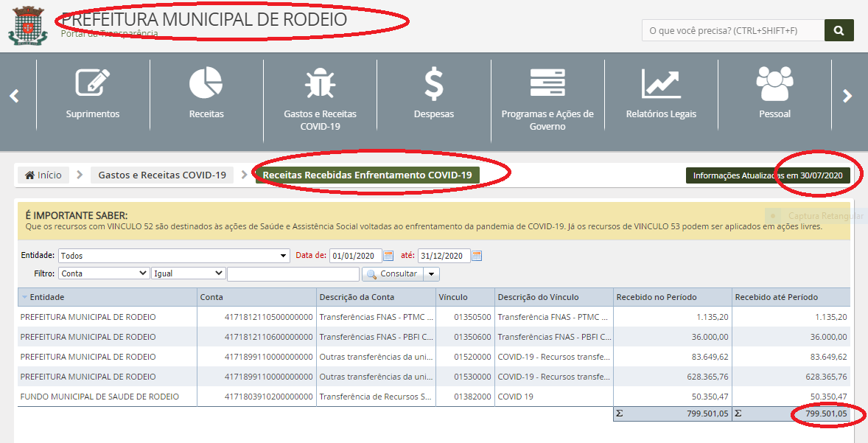Open the Pessoal people group icon

click(774, 83)
